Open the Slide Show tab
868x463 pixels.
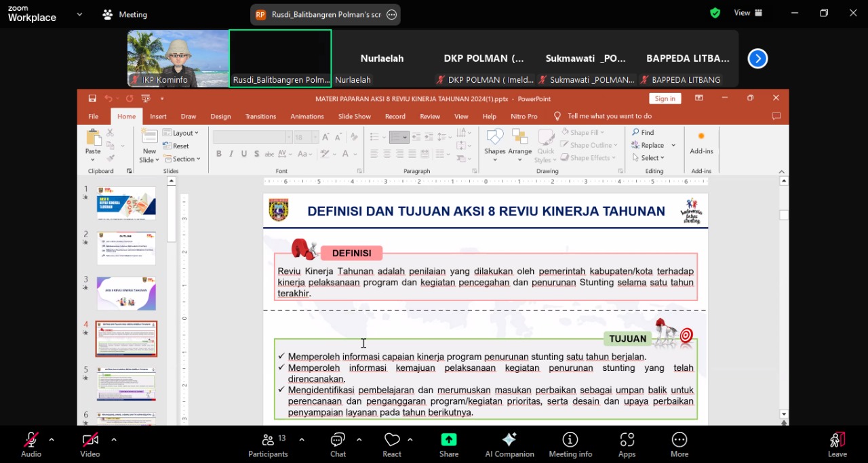pyautogui.click(x=355, y=117)
